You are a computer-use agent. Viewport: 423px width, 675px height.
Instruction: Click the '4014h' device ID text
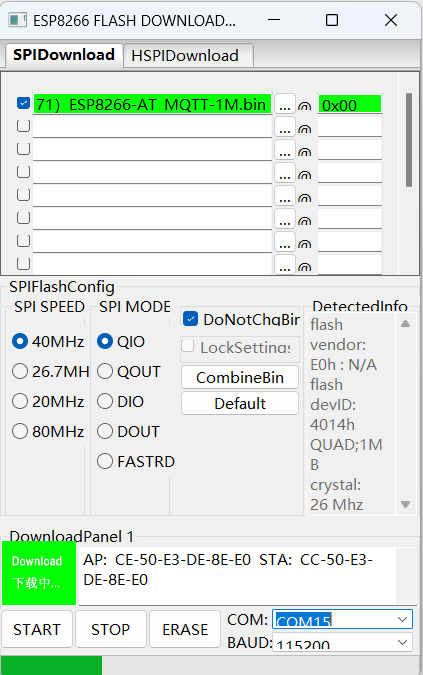click(332, 424)
